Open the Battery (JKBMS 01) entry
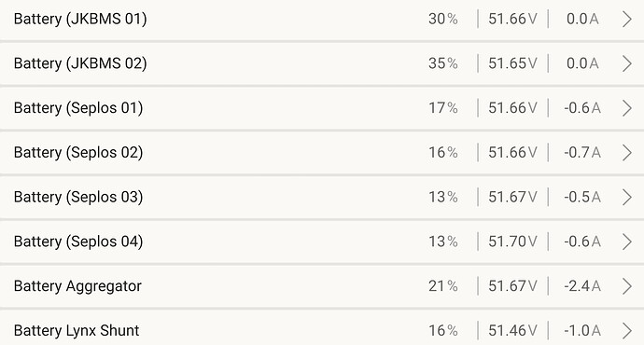This screenshot has height=345, width=644. point(322,20)
